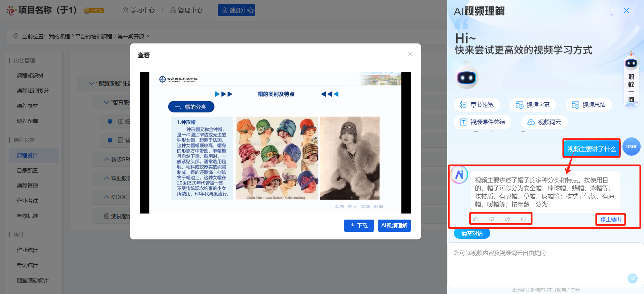The width and height of the screenshot is (644, 294).
Task: Click the 下载 download button
Action: click(359, 226)
